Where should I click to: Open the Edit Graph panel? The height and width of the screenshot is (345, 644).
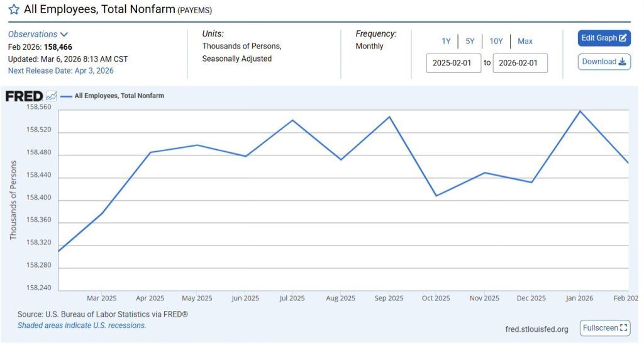click(x=604, y=38)
